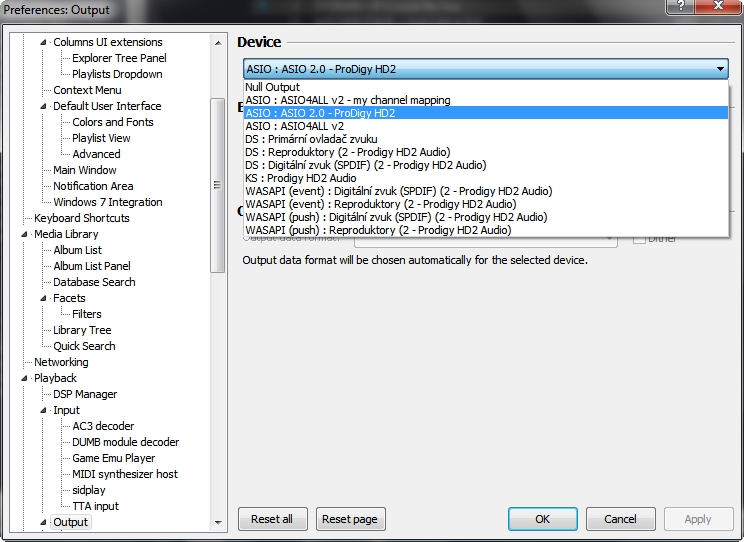Select Game Emu Player page
744x542 pixels.
pos(113,458)
